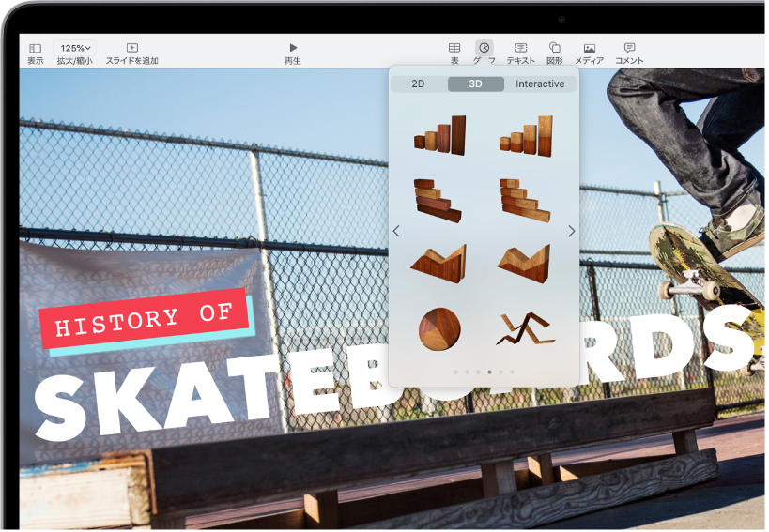
Task: Go to next chart style page arrow
Action: tap(571, 231)
